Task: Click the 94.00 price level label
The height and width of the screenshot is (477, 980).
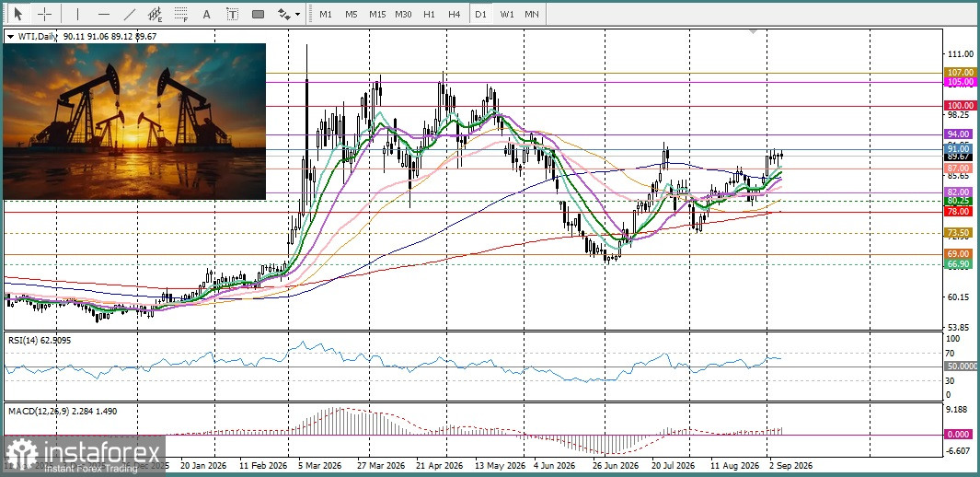Action: pyautogui.click(x=960, y=134)
